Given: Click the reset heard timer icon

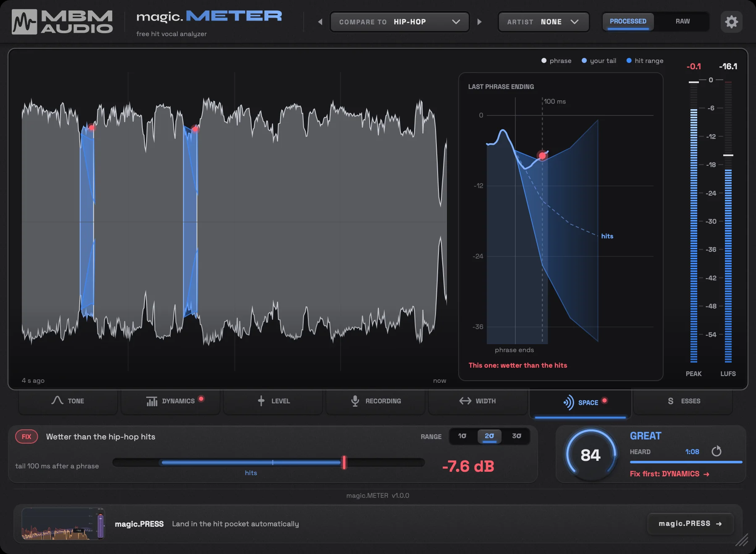Looking at the screenshot, I should (x=716, y=451).
